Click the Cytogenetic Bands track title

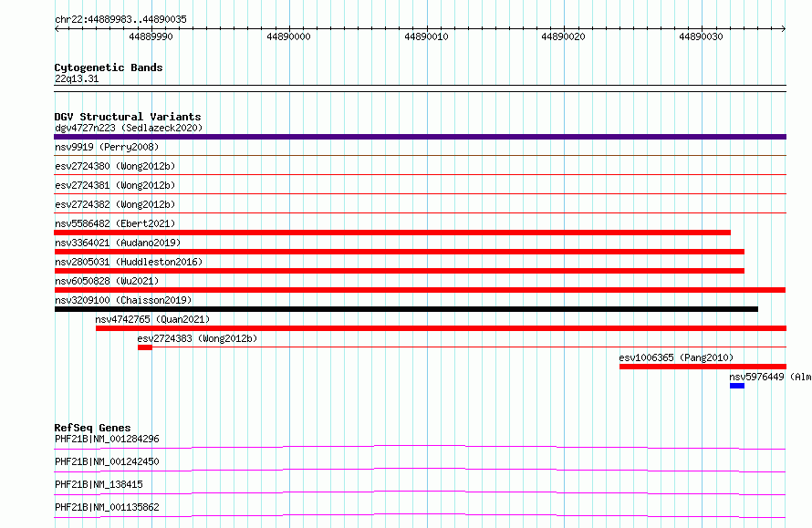click(x=109, y=67)
